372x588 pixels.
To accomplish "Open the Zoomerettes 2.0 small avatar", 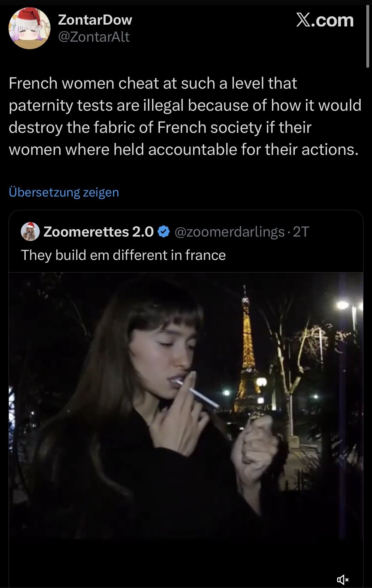I will [x=30, y=232].
